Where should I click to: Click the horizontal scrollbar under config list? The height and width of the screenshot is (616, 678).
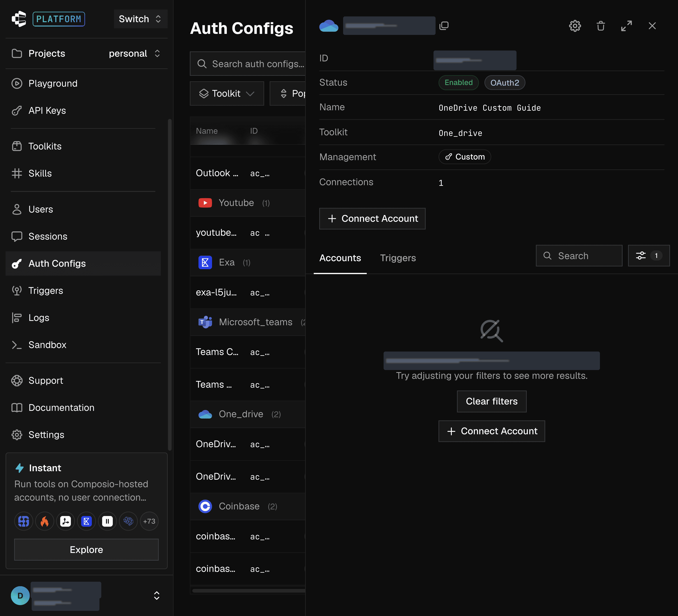point(249,591)
